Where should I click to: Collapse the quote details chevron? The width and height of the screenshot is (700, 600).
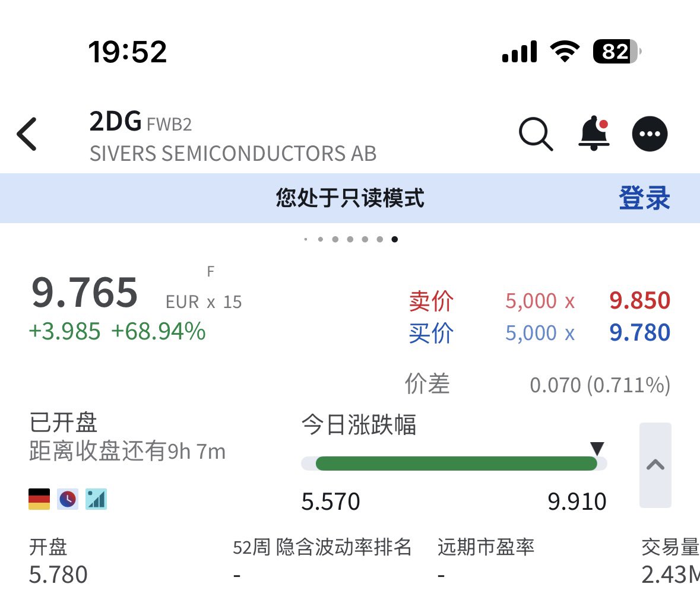click(655, 465)
